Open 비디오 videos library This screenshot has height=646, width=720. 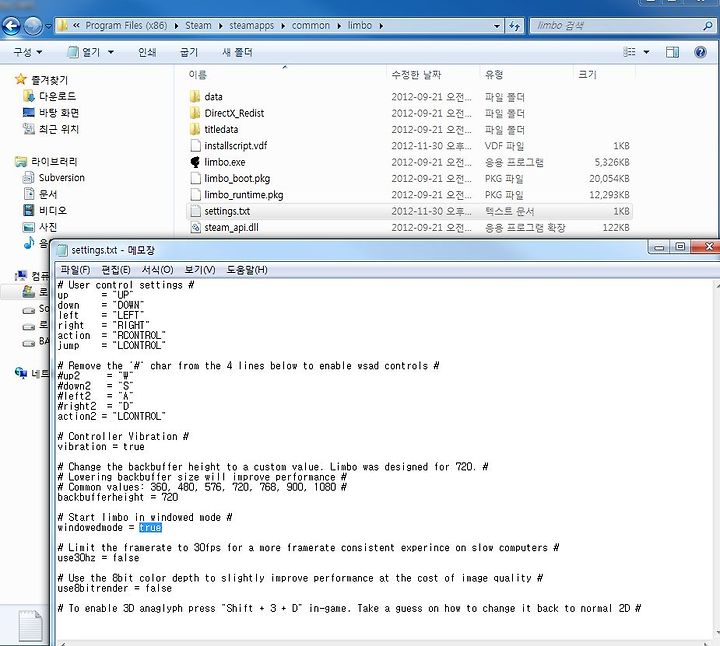(x=45, y=210)
